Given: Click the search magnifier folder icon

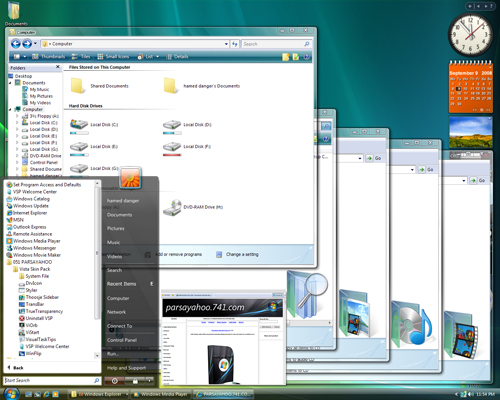Looking at the screenshot, I should click(x=307, y=294).
